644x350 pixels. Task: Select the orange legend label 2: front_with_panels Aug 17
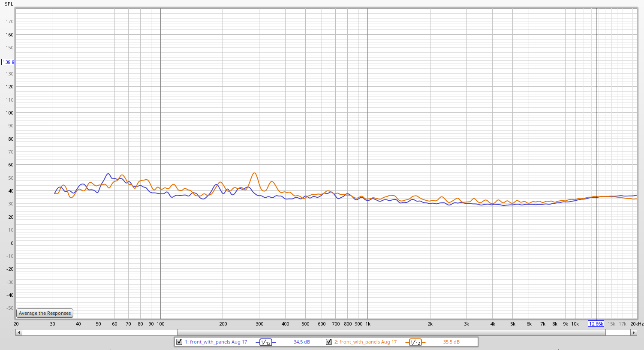[366, 342]
